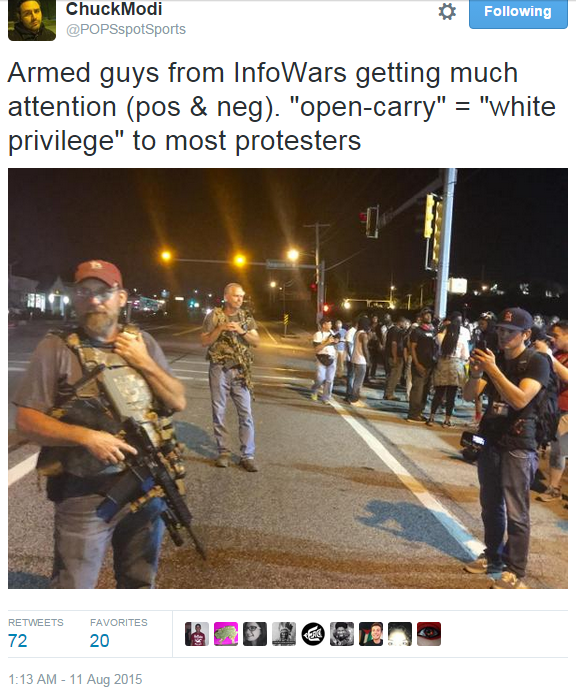This screenshot has width=576, height=695.
Task: View the 72 retweets list
Action: click(18, 641)
